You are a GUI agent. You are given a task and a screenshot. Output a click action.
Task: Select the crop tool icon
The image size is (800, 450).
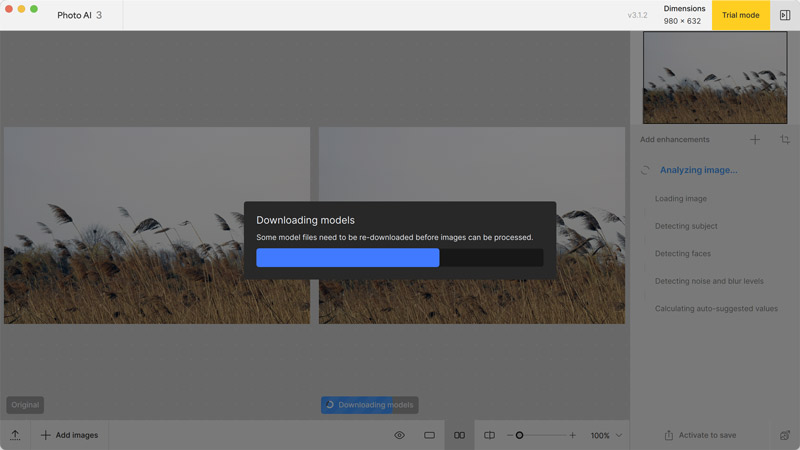click(x=785, y=140)
